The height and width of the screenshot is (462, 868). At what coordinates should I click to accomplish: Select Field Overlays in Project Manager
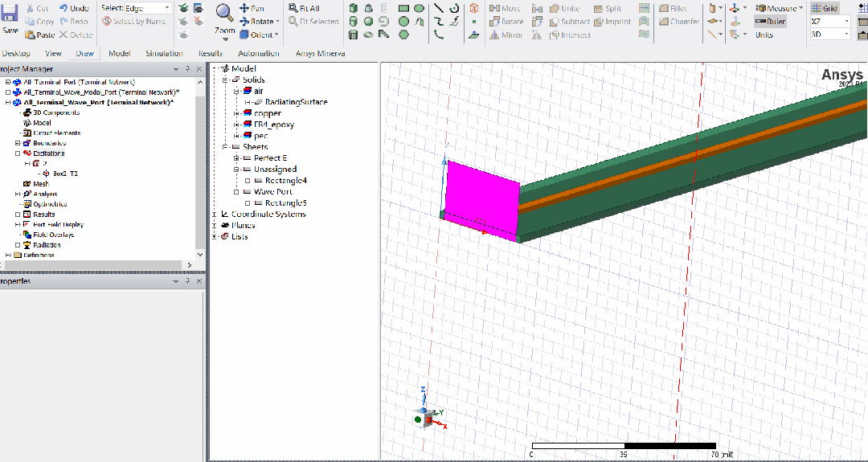pos(53,235)
